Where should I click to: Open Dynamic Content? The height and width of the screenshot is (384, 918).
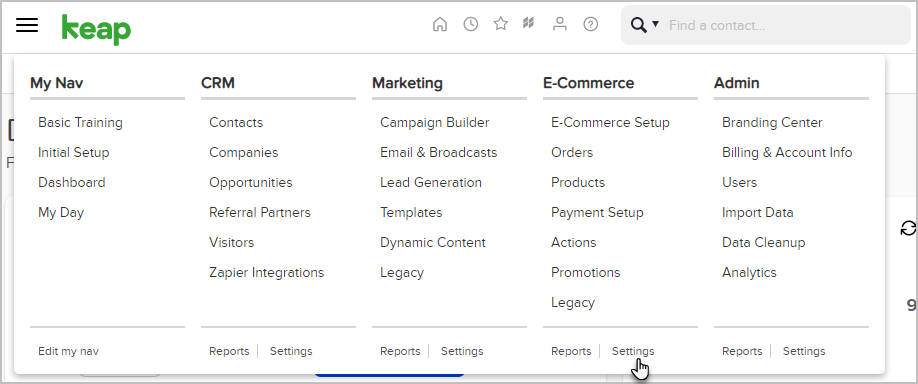(433, 242)
